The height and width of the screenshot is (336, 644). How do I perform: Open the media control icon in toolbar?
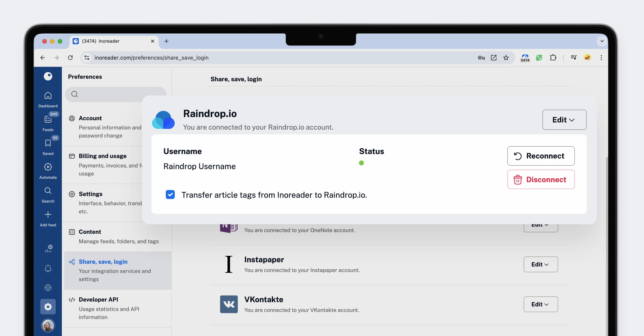click(574, 57)
